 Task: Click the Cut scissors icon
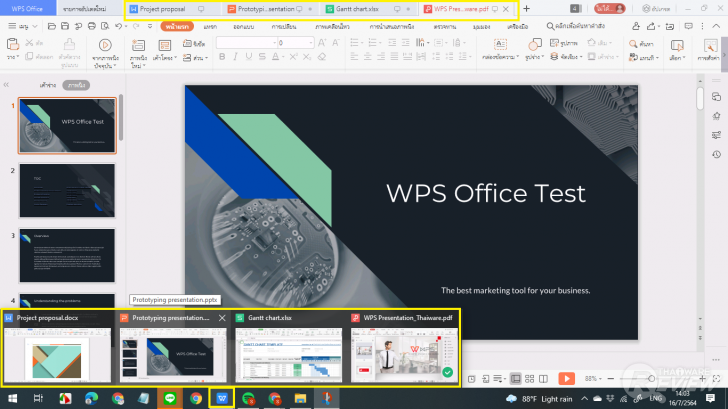(29, 43)
